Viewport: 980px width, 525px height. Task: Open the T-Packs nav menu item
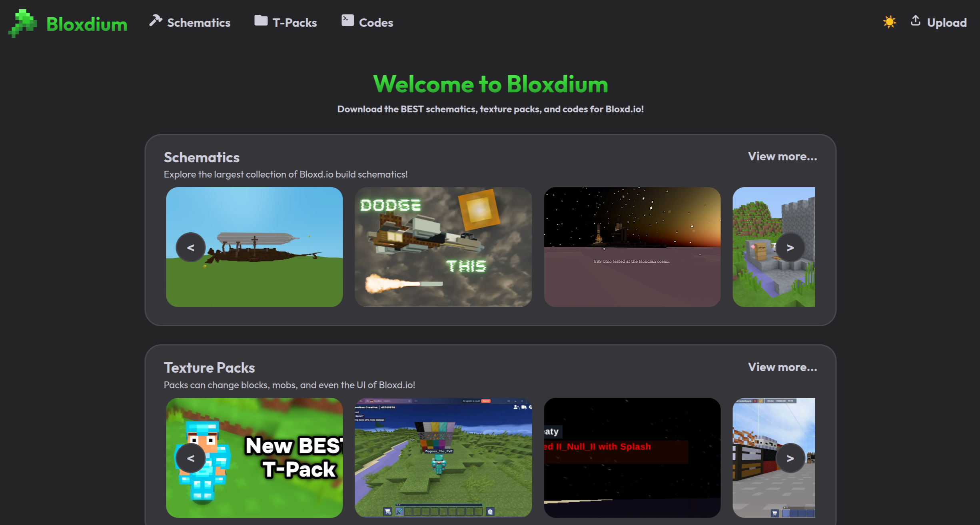[285, 22]
